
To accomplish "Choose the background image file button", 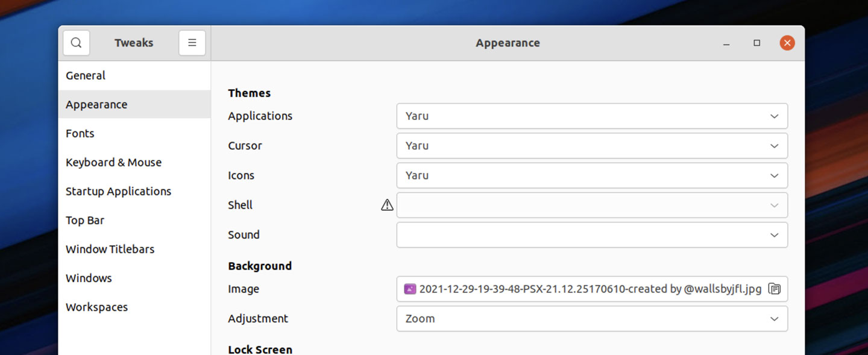I will [592, 289].
